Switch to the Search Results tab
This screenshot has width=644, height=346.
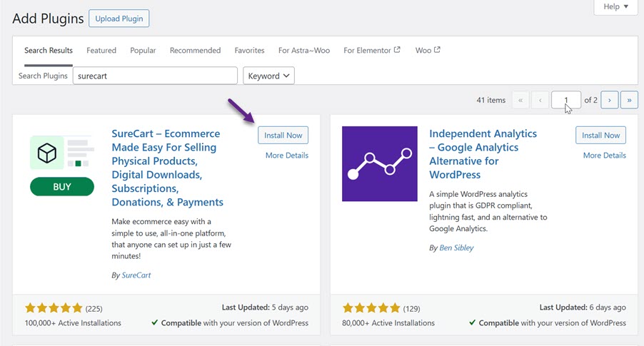coord(49,51)
